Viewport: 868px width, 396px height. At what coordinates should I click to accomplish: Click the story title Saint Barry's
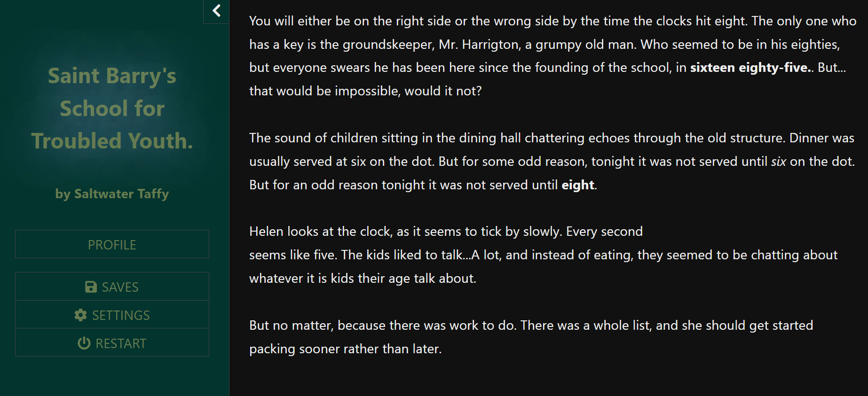pos(112,76)
